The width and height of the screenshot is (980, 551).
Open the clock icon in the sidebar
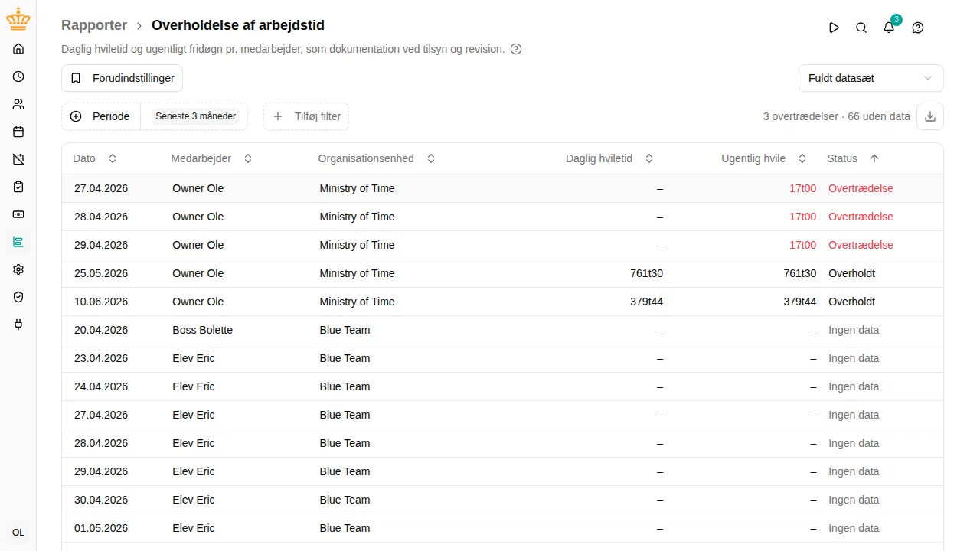click(18, 77)
